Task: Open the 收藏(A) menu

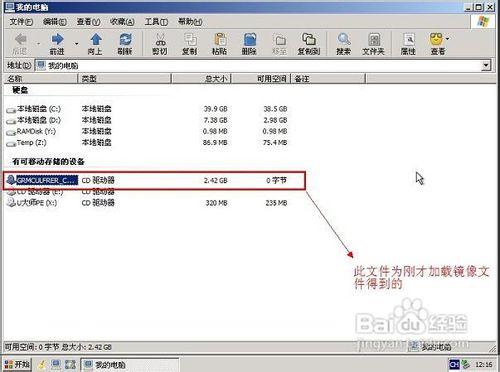Action: coord(122,22)
